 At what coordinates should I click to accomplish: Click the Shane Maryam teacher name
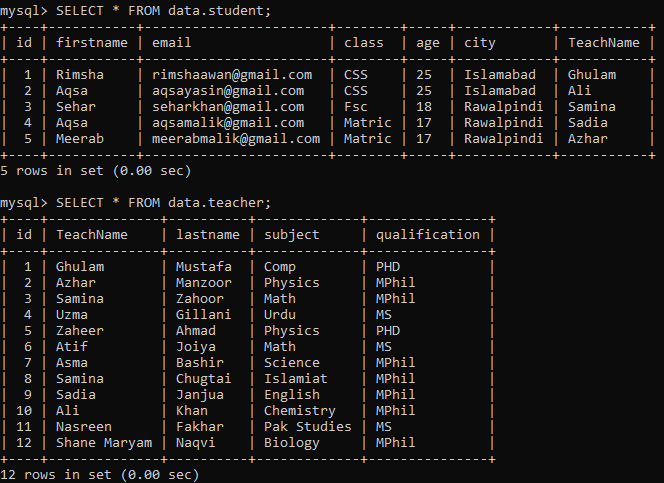click(104, 443)
